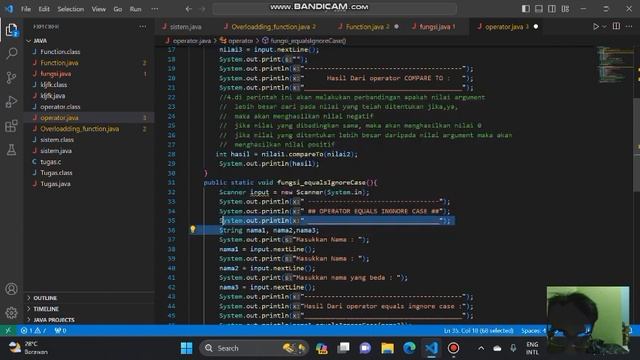Toggle the primary side bar layout icon
This screenshot has height=360, width=640.
526,9
